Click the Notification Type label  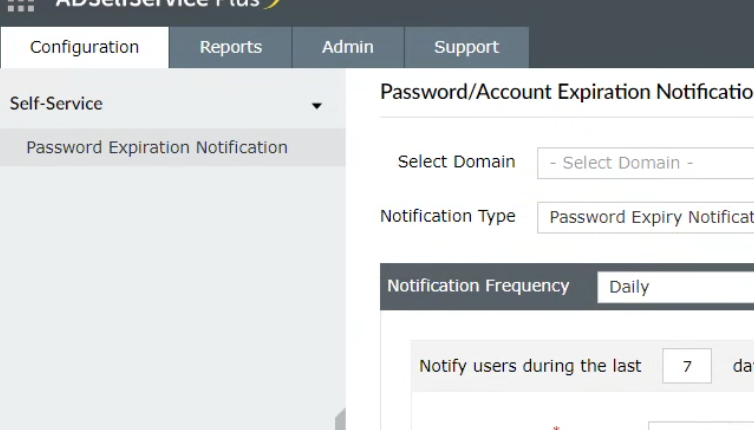[x=448, y=216]
